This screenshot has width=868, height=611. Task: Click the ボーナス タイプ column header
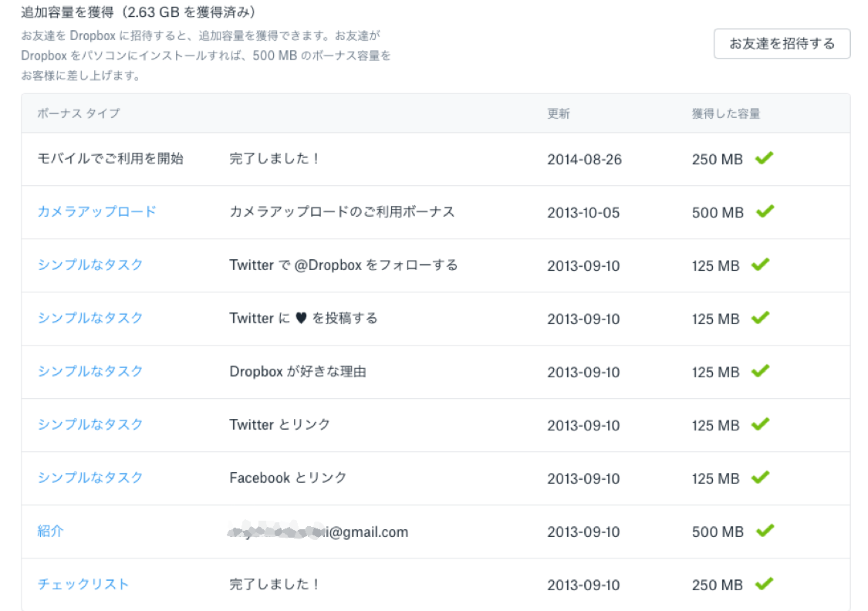click(x=79, y=113)
